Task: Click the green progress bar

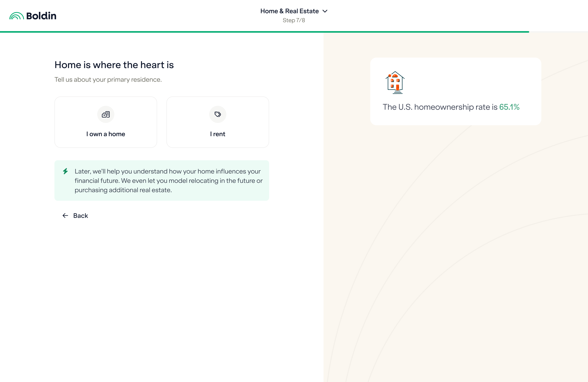Action: pyautogui.click(x=265, y=32)
